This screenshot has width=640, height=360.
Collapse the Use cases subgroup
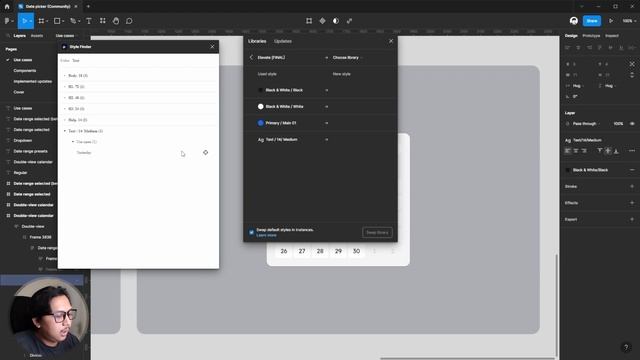[x=73, y=142]
